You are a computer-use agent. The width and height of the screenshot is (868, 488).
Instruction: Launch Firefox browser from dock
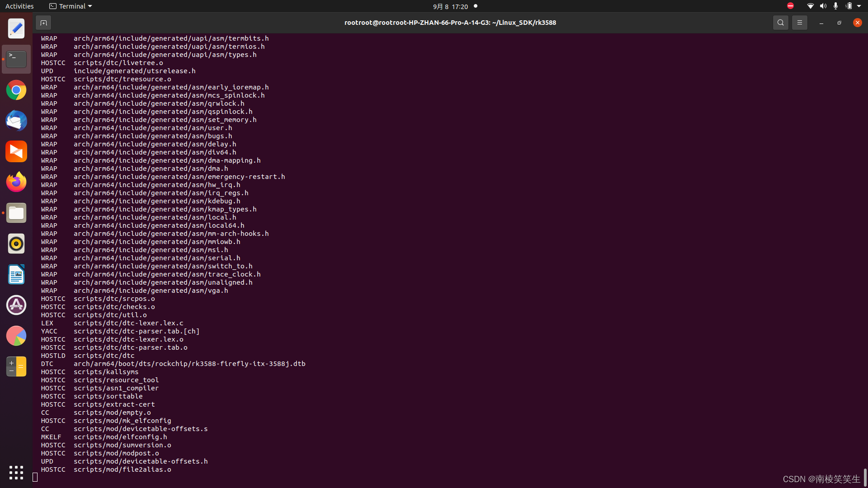[x=16, y=182]
